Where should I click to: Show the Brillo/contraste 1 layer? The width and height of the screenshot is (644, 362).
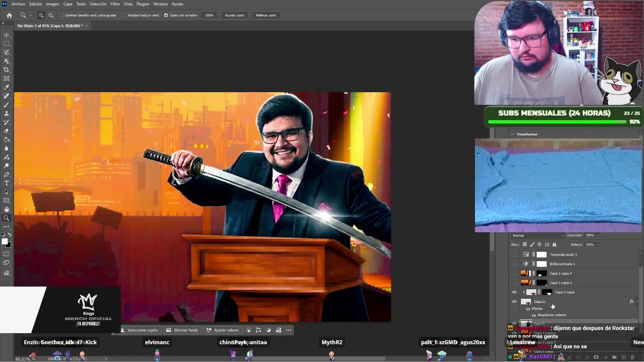coord(514,264)
